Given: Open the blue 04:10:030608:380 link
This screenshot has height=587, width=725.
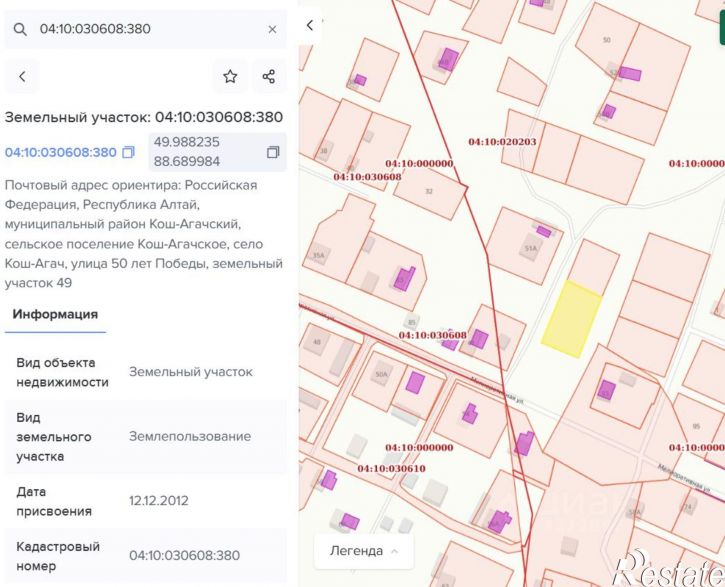Looking at the screenshot, I should pyautogui.click(x=61, y=152).
